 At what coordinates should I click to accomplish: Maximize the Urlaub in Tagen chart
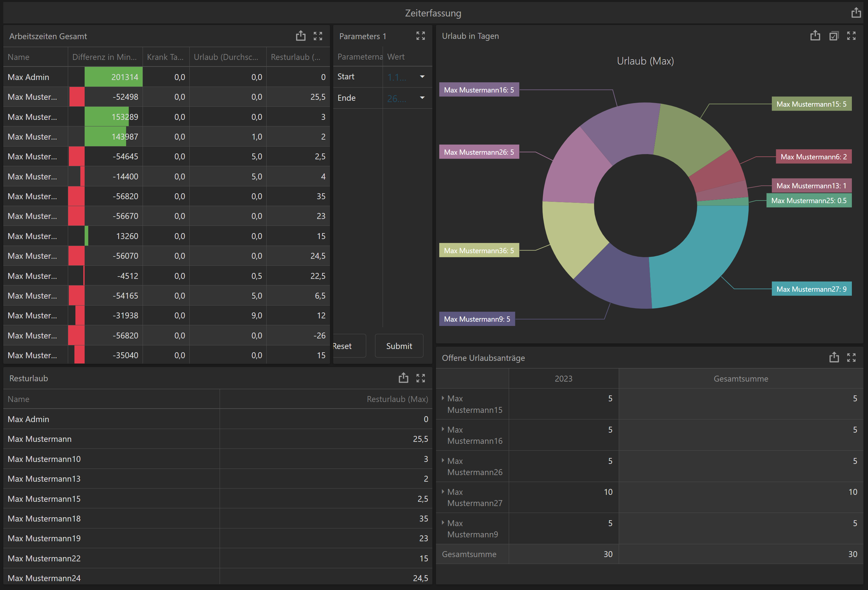(x=851, y=36)
